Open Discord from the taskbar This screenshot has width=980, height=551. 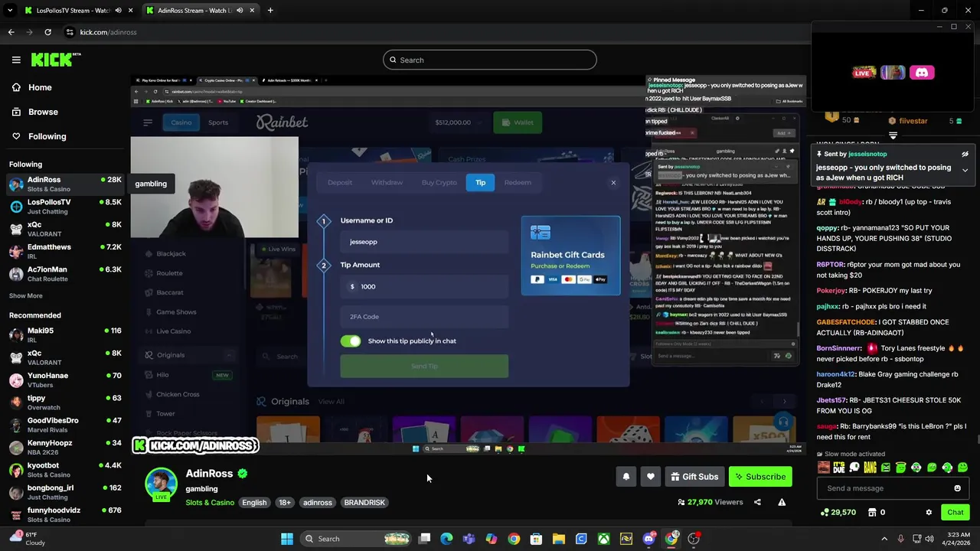click(648, 539)
